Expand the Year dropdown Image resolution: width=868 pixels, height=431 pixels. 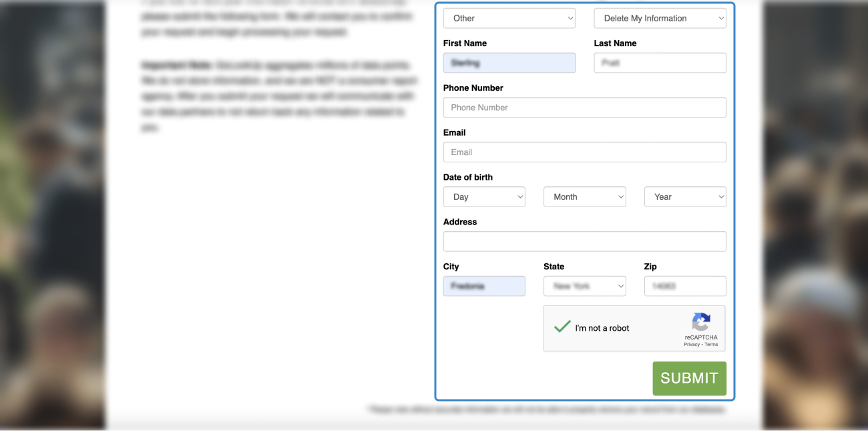click(x=685, y=197)
